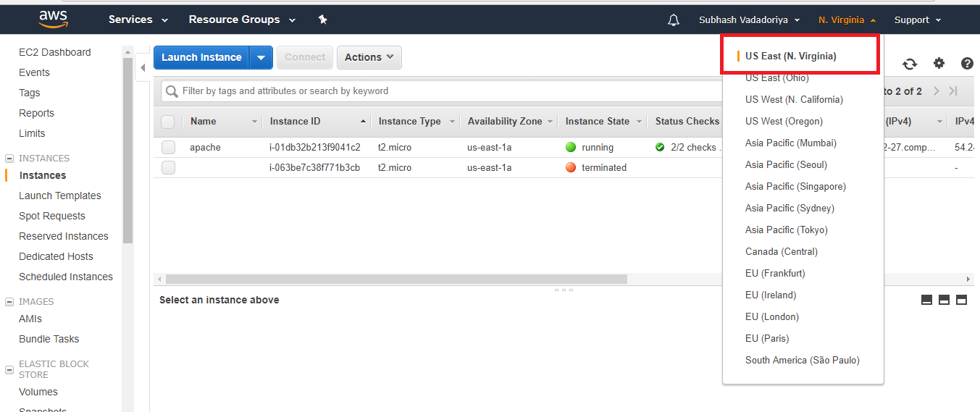This screenshot has height=412, width=980.
Task: Open Dedicated Hosts in sidebar
Action: coord(56,256)
